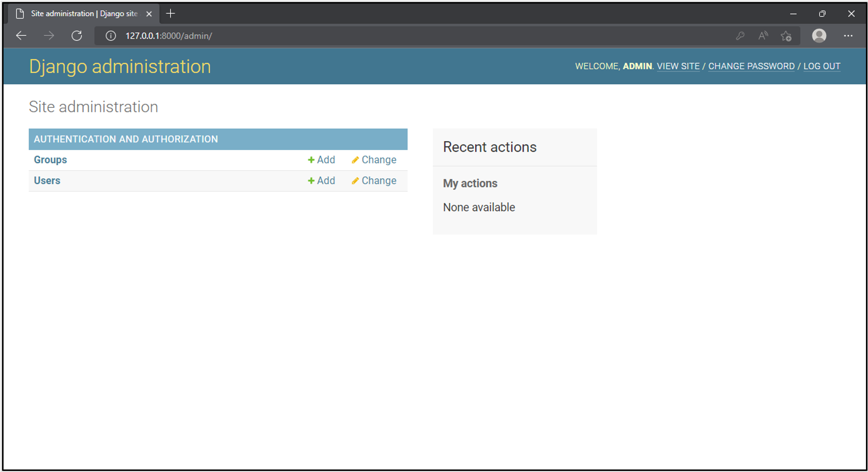The width and height of the screenshot is (868, 472).
Task: Open the View Site link
Action: pos(678,66)
